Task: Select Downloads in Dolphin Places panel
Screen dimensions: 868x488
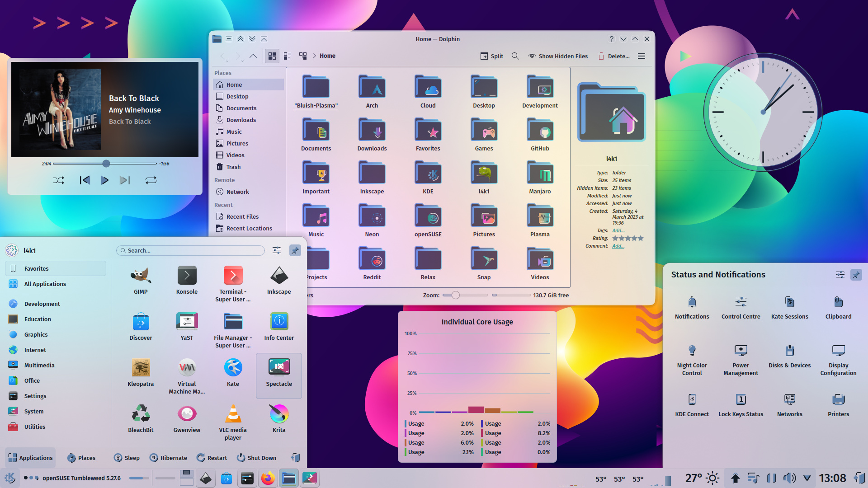Action: 248,120
